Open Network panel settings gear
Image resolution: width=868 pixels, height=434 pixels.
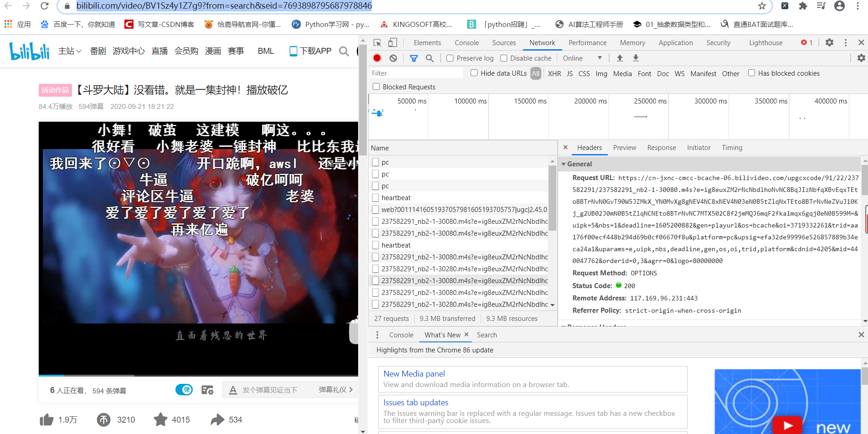[861, 58]
